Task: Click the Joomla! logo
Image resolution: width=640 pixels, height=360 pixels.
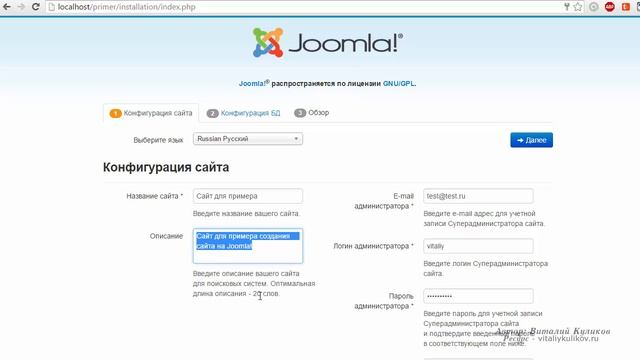Action: (328, 42)
